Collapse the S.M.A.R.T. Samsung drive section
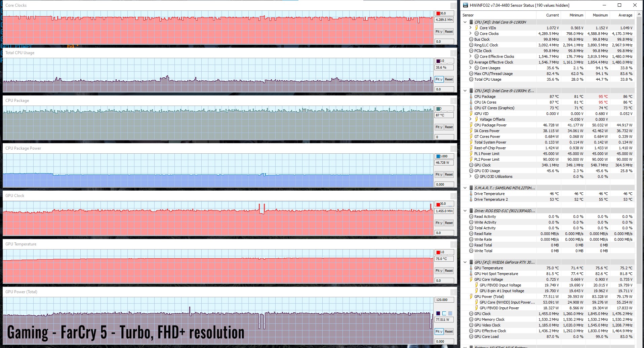 [465, 188]
